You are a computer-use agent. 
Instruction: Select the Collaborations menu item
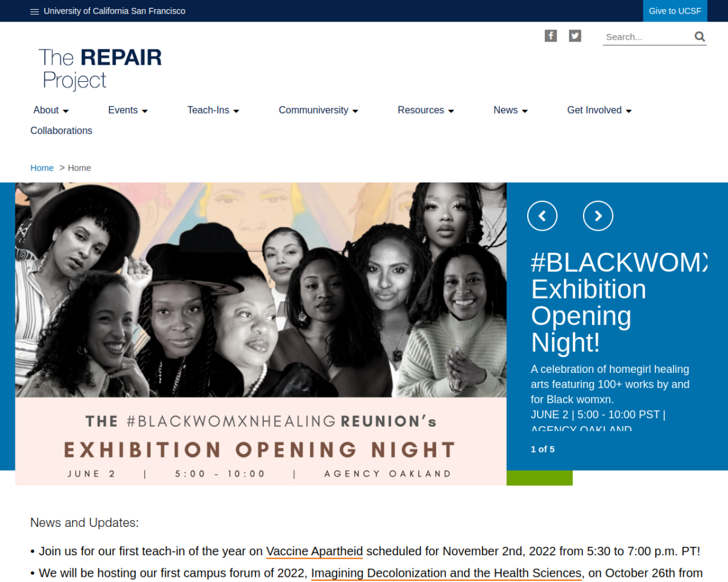(x=61, y=131)
